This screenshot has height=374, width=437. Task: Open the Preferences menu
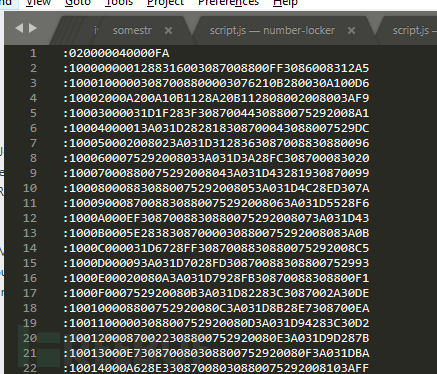[x=228, y=3]
